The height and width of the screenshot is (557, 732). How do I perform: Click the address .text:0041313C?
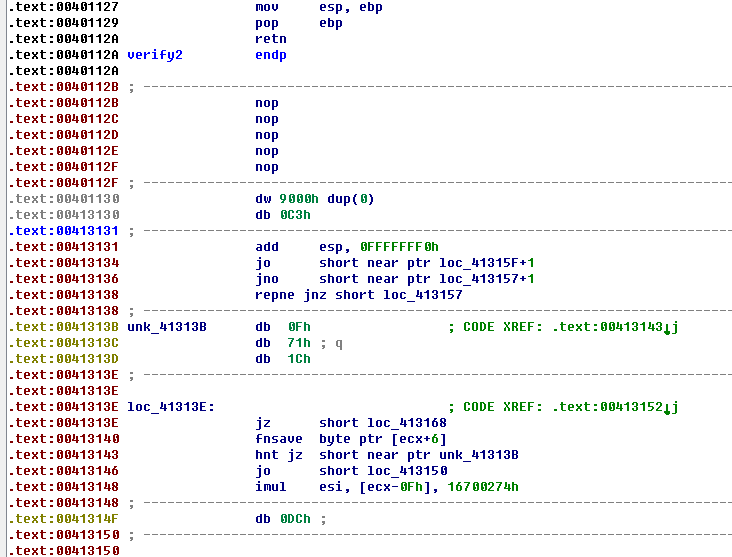(x=64, y=343)
